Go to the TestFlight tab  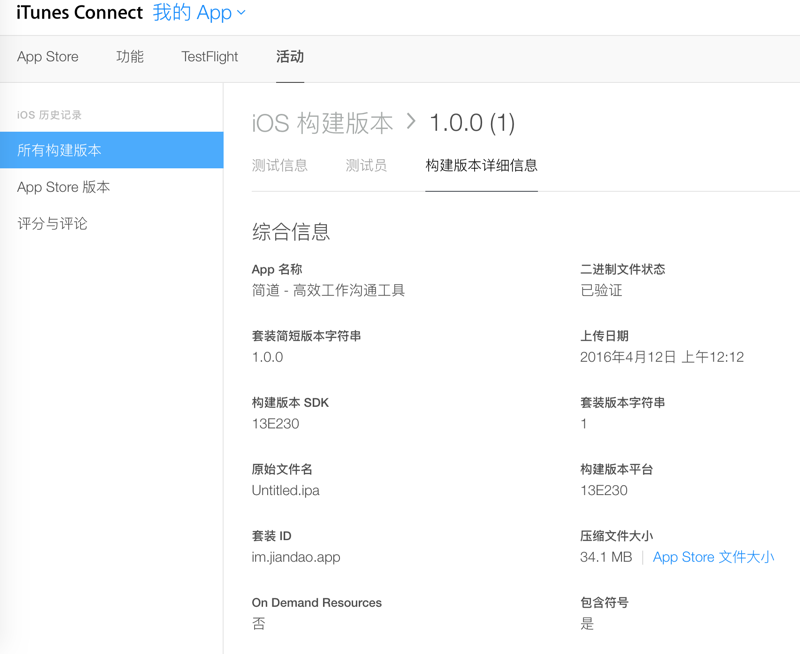(x=210, y=57)
